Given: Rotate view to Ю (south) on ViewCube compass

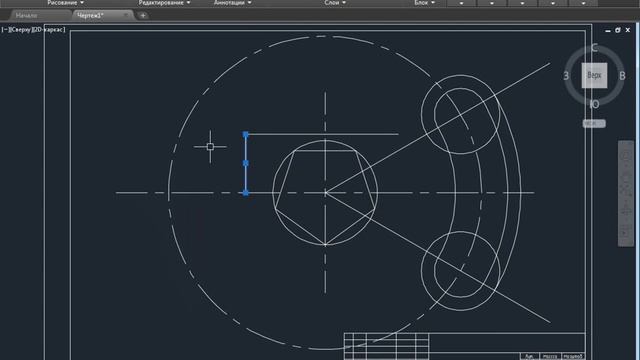Looking at the screenshot, I should coord(595,104).
